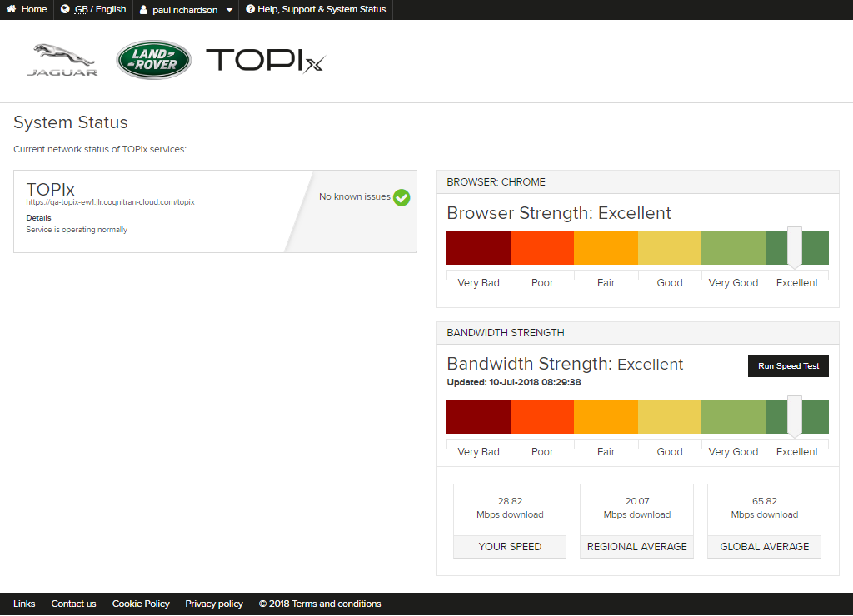Viewport: 853px width, 616px height.
Task: Click the Home house icon
Action: 11,9
